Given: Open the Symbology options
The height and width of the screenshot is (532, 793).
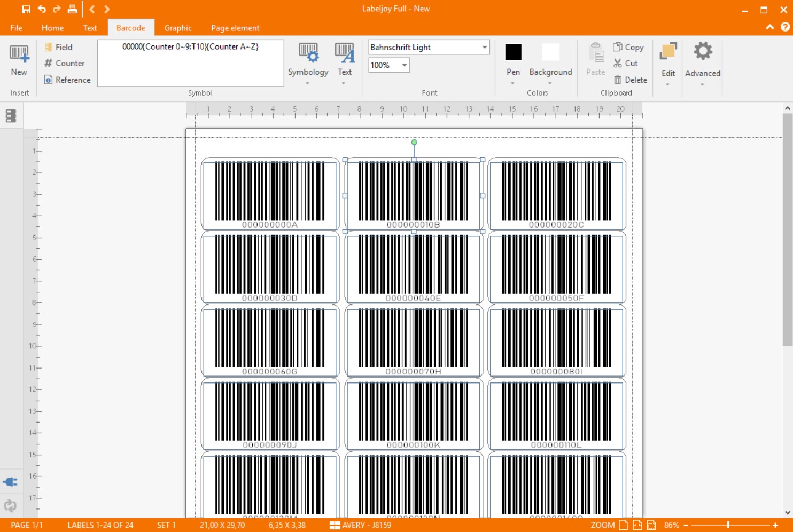Looking at the screenshot, I should [308, 64].
